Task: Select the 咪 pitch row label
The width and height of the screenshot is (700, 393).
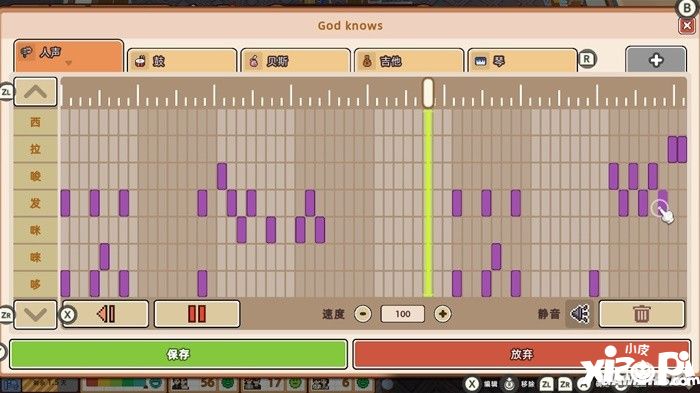Action: 35,230
